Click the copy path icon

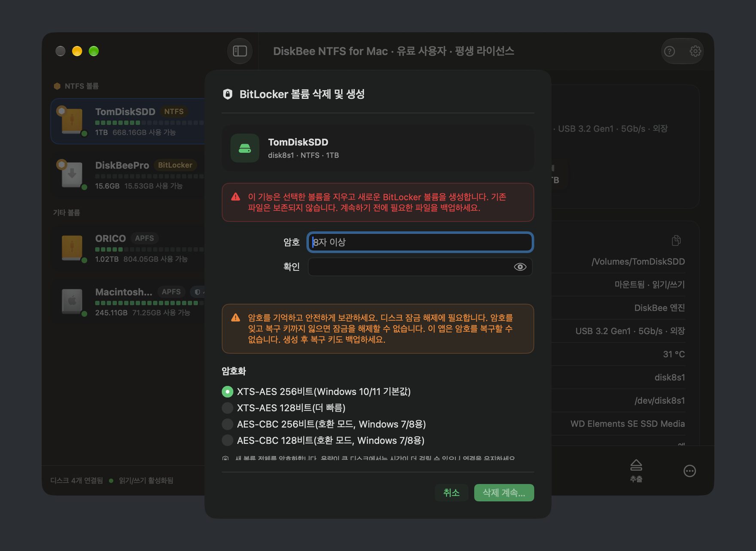pyautogui.click(x=676, y=240)
